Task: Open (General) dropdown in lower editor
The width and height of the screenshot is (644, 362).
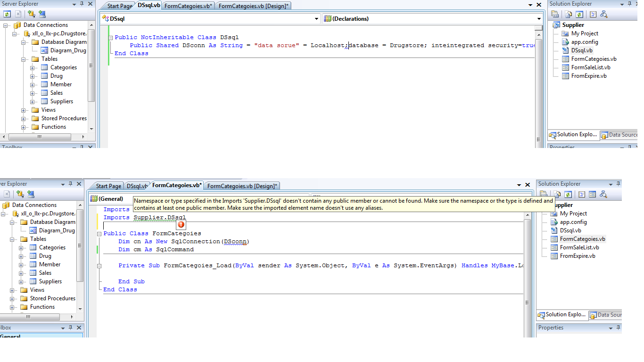Action: click(x=111, y=199)
